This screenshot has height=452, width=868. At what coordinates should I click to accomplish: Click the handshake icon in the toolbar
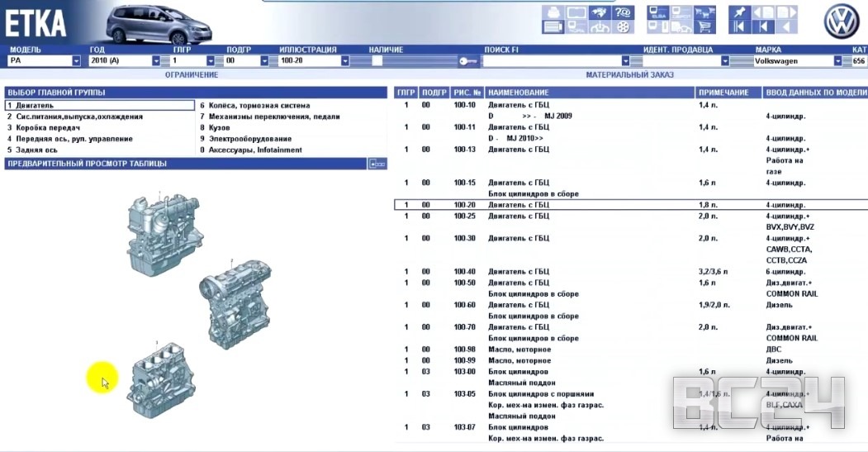click(600, 13)
